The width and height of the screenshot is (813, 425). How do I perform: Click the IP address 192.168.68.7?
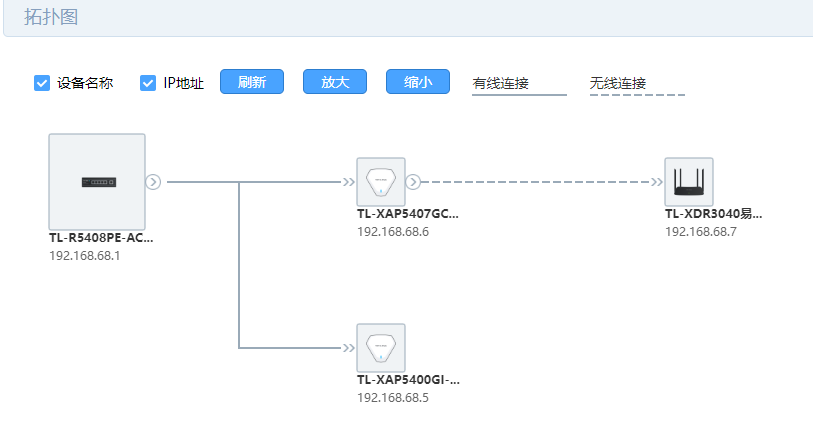pyautogui.click(x=701, y=232)
